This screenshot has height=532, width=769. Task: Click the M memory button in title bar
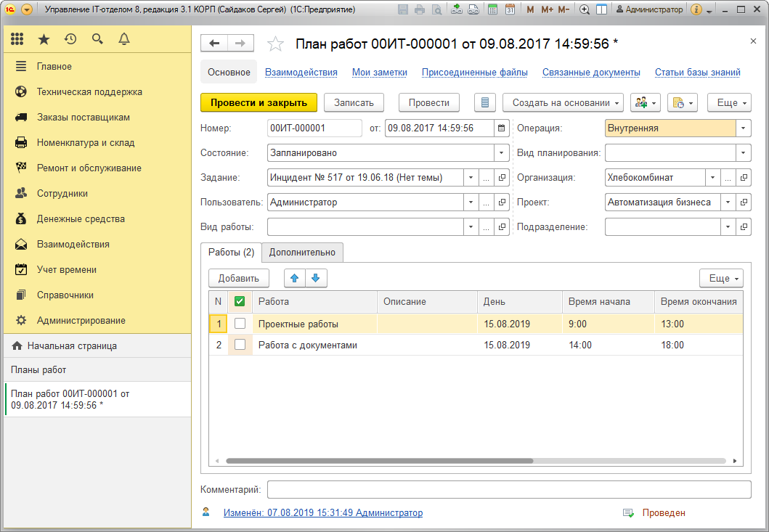[530, 9]
